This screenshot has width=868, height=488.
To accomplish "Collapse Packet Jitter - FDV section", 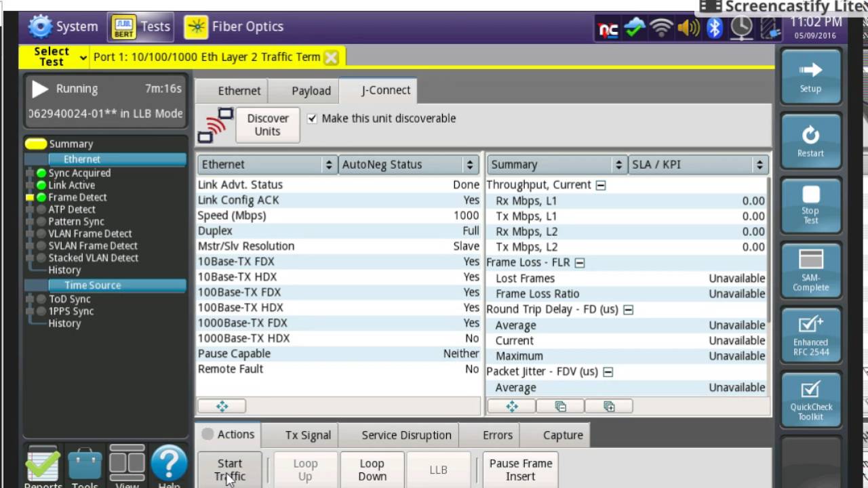I will [608, 372].
